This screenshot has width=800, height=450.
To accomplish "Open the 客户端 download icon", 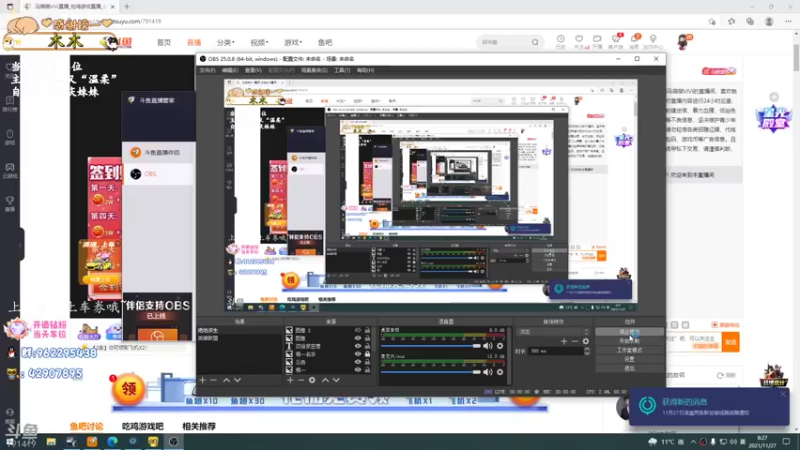I will (x=616, y=39).
